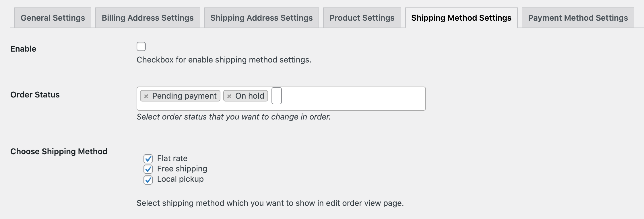Uncheck the Free shipping checkbox
Screen dimensions: 644x219
(148, 169)
